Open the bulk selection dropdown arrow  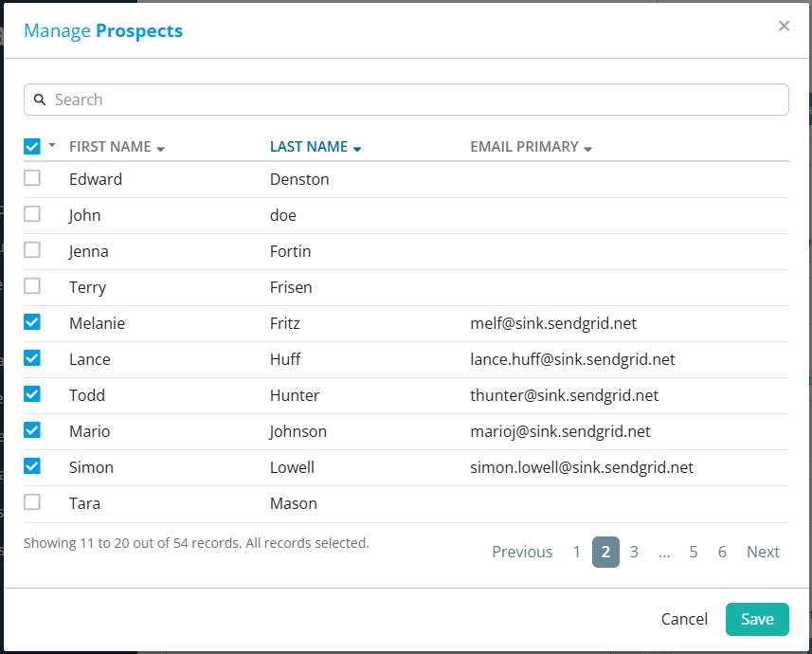pos(52,145)
